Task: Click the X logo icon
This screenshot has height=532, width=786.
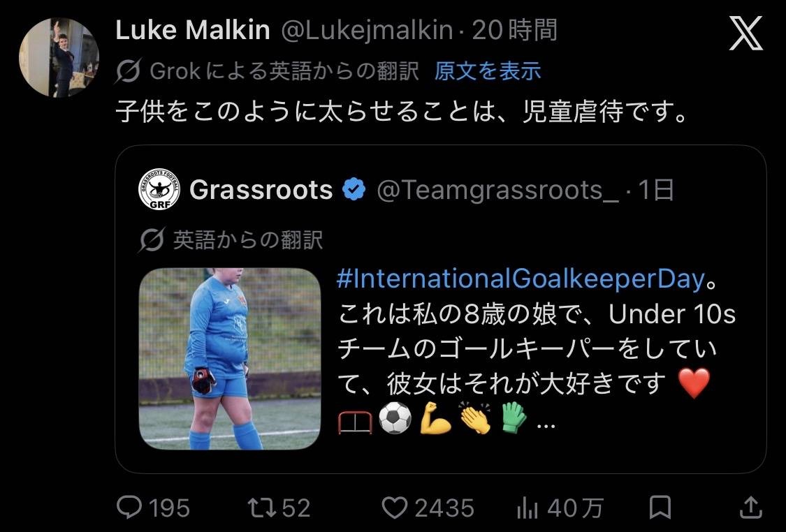Action: point(745,34)
